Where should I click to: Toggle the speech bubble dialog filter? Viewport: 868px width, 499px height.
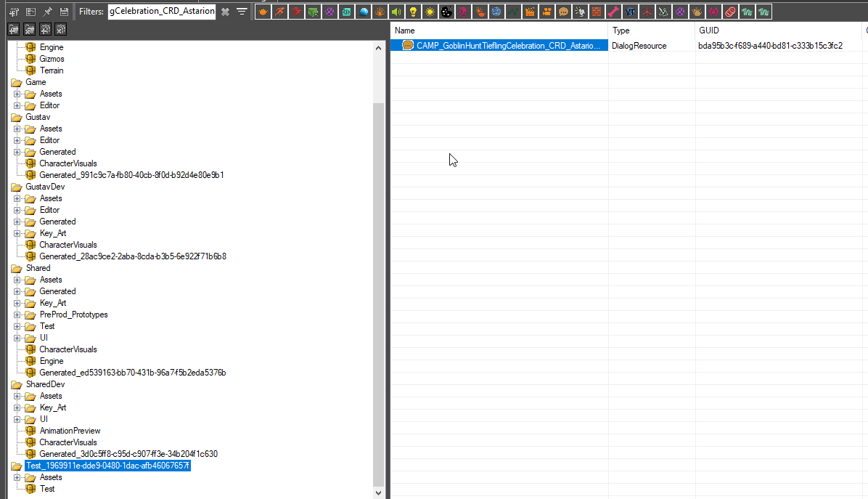click(x=563, y=12)
